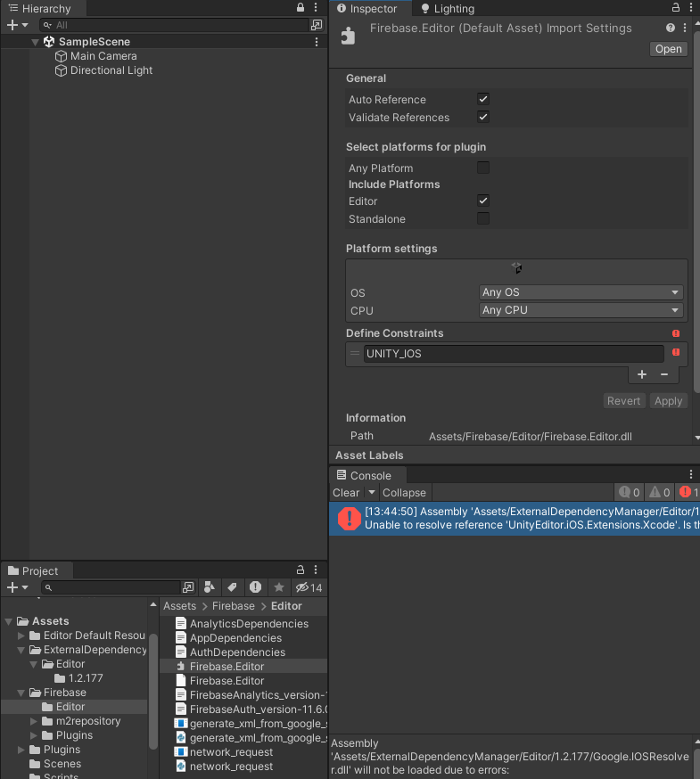Switch to the Lighting tab
Image resolution: width=700 pixels, height=779 pixels.
coord(448,8)
